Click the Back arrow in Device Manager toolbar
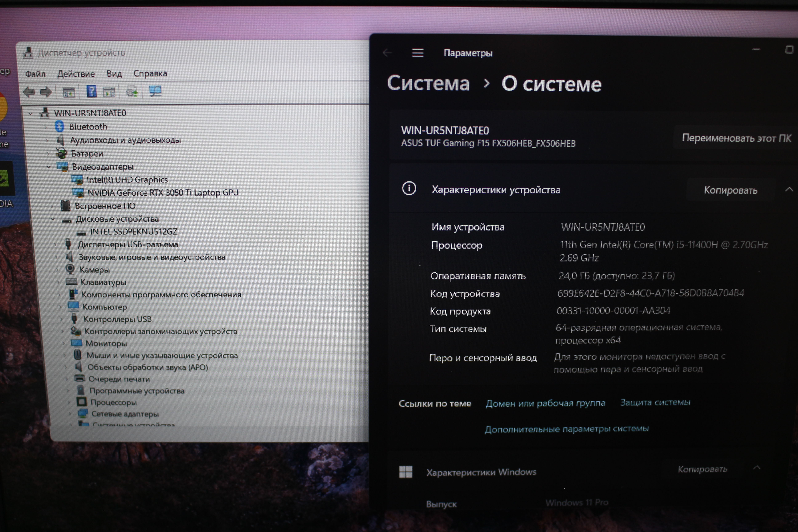 click(29, 92)
